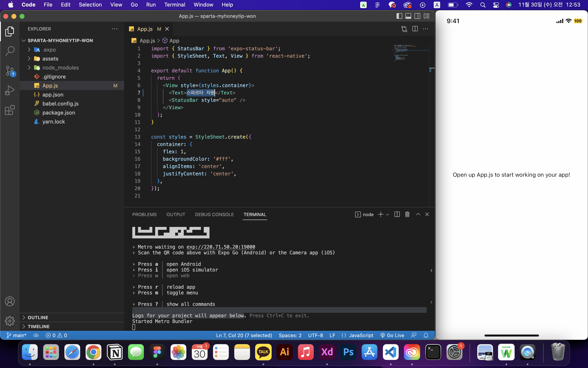The height and width of the screenshot is (368, 588).
Task: Click the App symbol in breadcrumb
Action: 171,41
